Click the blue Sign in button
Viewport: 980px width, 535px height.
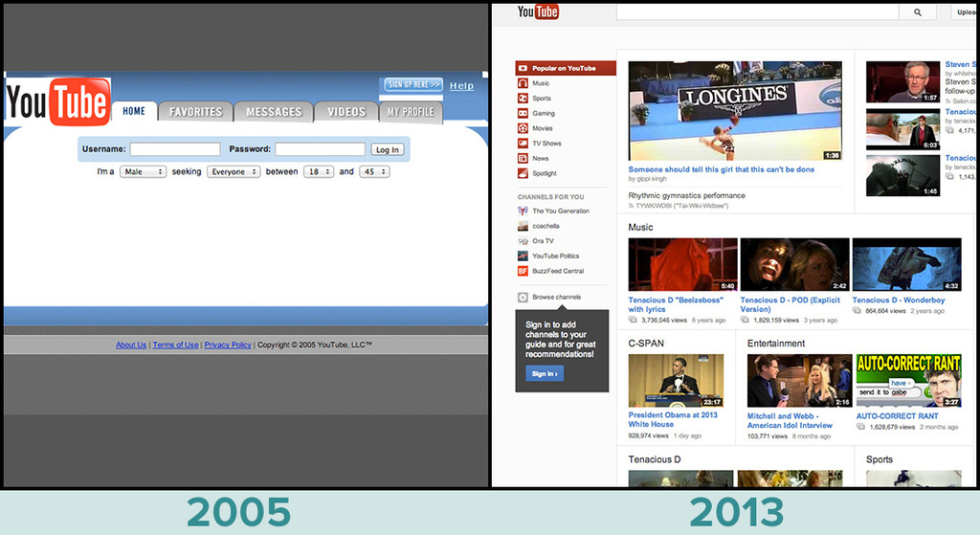pos(545,374)
